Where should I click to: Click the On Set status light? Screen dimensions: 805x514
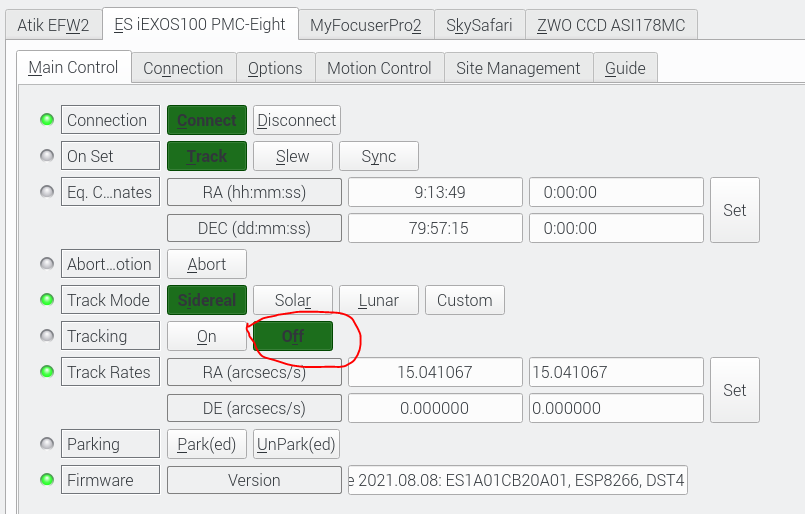point(47,156)
